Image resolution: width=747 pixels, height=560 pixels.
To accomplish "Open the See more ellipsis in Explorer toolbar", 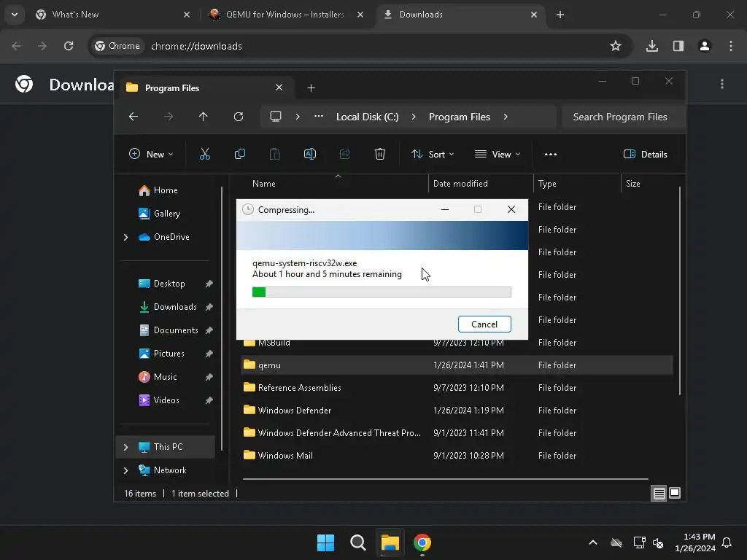I will pos(551,155).
